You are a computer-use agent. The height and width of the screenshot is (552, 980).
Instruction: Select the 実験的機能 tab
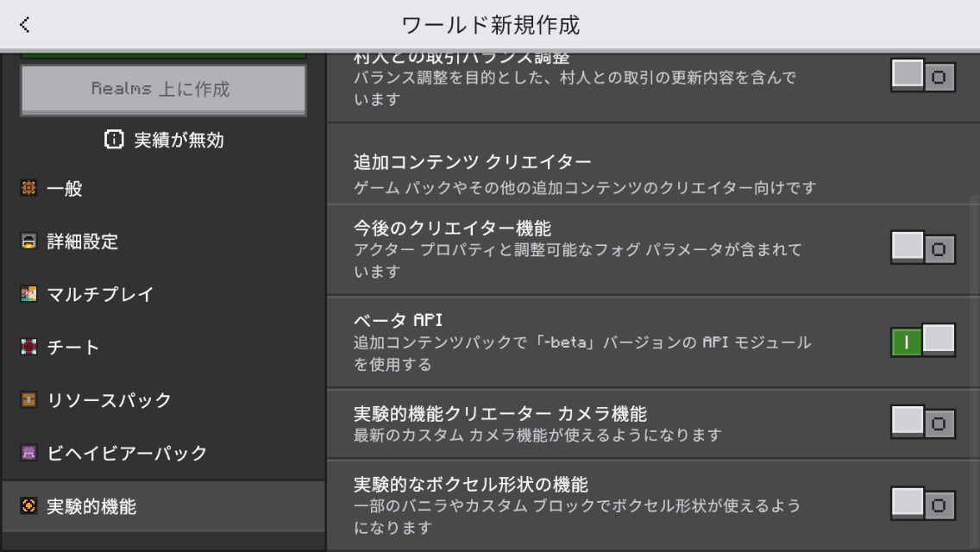[x=164, y=506]
